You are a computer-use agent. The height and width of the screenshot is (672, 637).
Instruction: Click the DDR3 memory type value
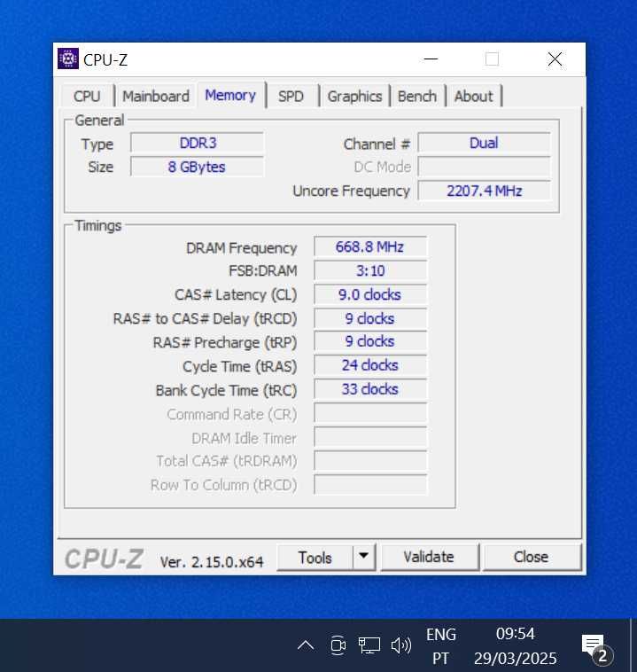198,143
